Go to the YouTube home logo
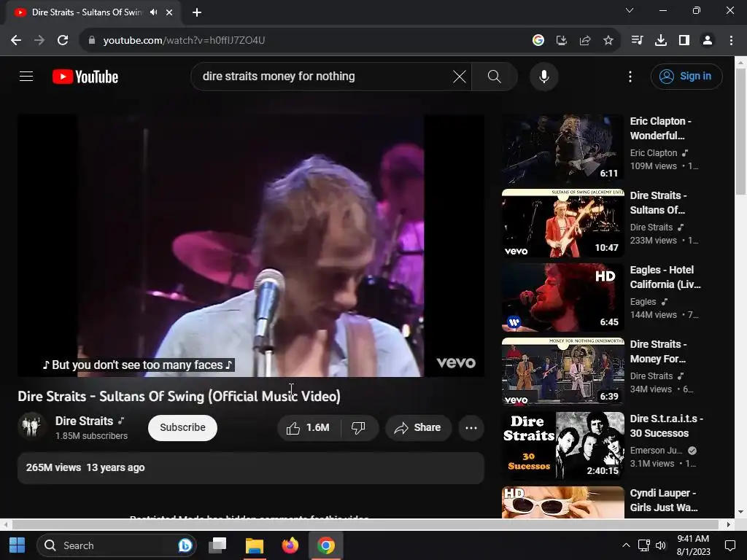This screenshot has height=560, width=747. click(x=85, y=77)
